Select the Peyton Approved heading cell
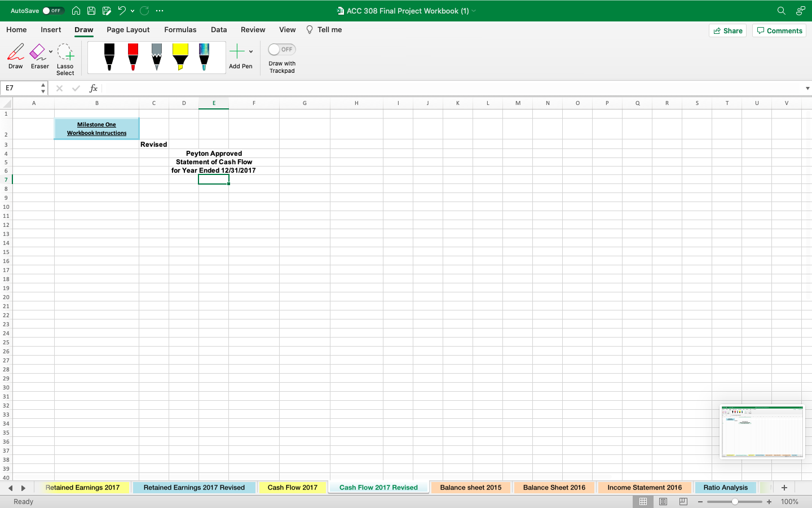 [x=214, y=154]
